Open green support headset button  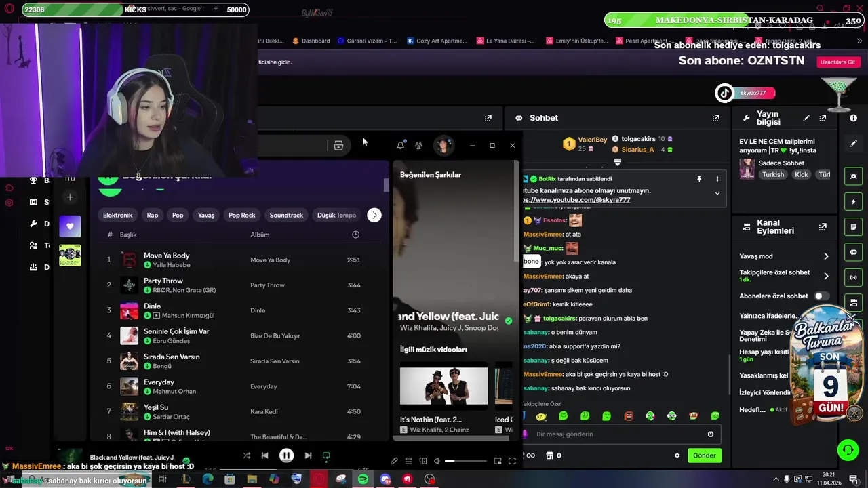847,449
